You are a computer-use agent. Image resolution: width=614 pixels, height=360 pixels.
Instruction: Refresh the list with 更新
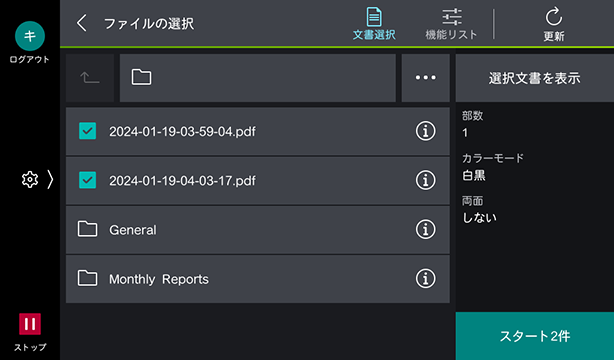(554, 24)
